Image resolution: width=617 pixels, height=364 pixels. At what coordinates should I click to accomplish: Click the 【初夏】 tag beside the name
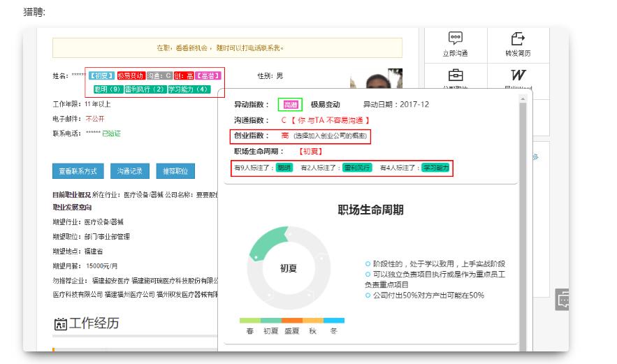click(102, 75)
